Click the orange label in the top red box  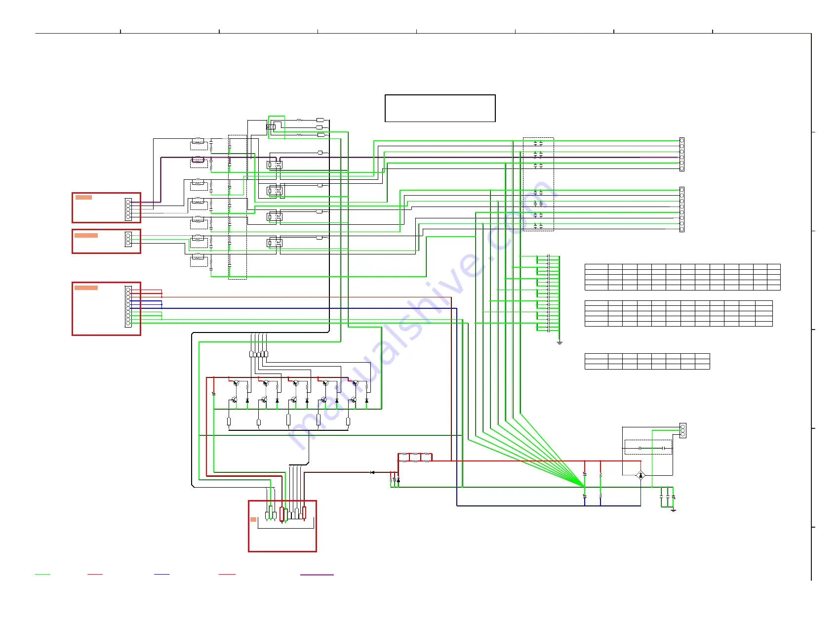tap(83, 197)
